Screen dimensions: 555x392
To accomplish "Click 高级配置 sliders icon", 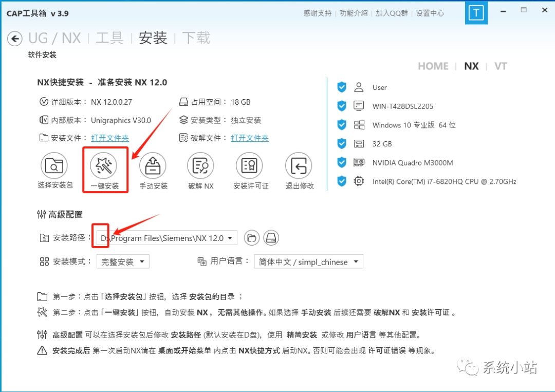I will (42, 214).
